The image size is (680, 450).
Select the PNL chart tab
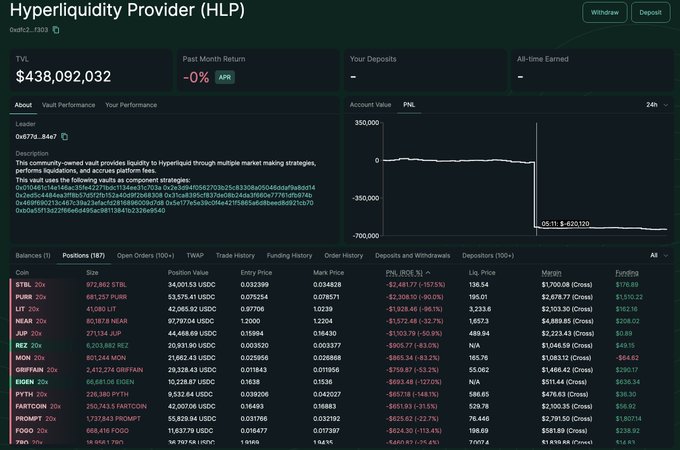pyautogui.click(x=409, y=105)
